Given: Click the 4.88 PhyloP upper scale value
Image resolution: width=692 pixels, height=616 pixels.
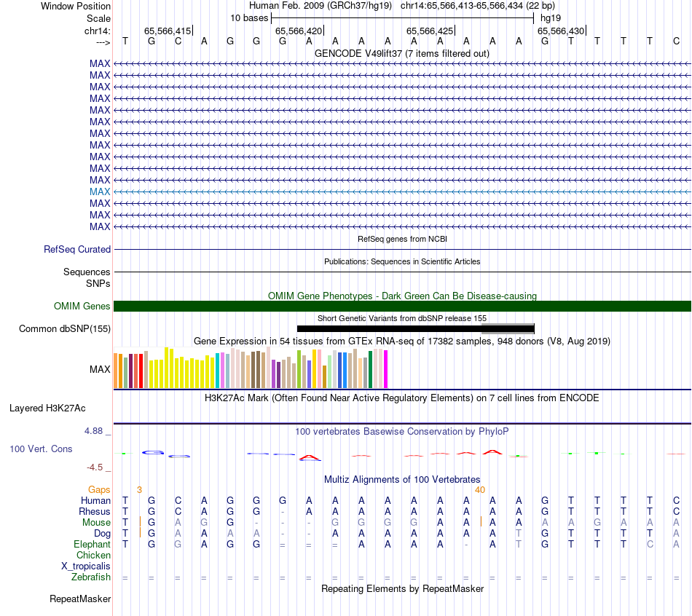Looking at the screenshot, I should [93, 431].
